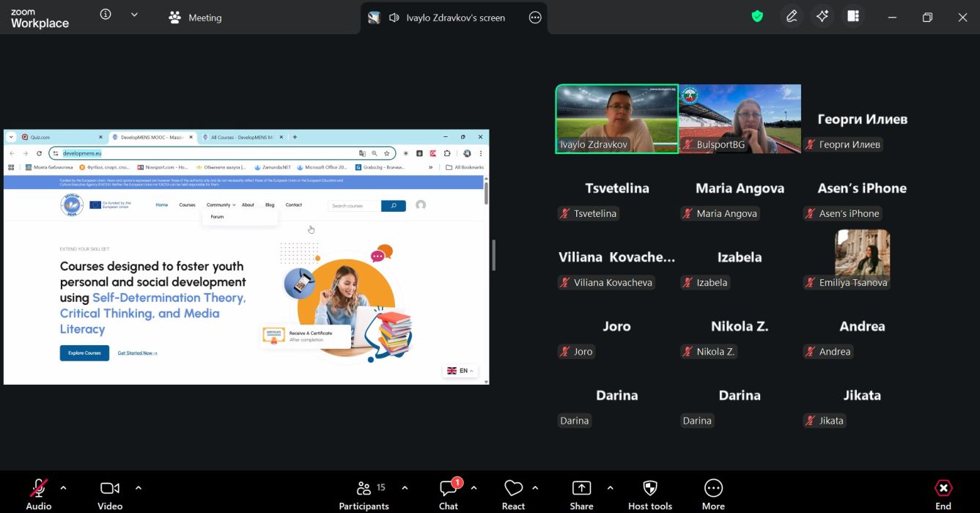Open the React heart icon

513,494
